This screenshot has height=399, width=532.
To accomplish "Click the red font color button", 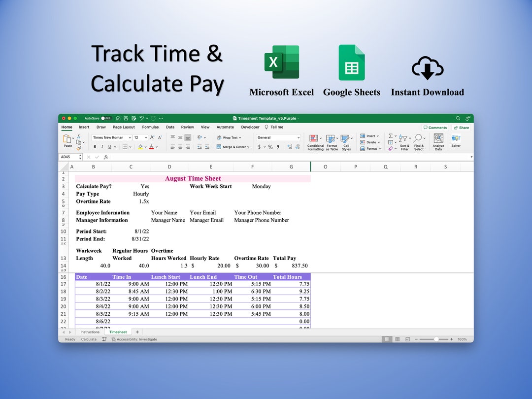I will (x=151, y=147).
